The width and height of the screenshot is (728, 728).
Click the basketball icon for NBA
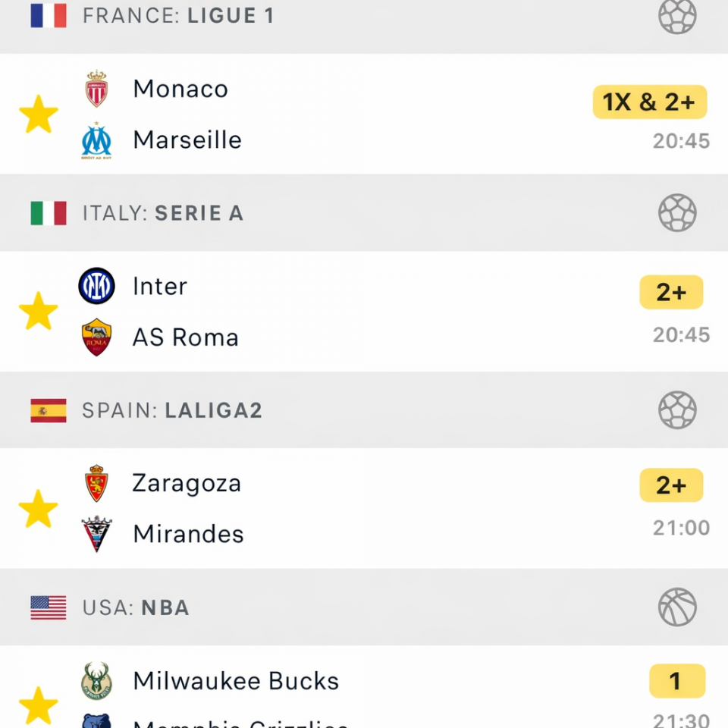(x=677, y=607)
